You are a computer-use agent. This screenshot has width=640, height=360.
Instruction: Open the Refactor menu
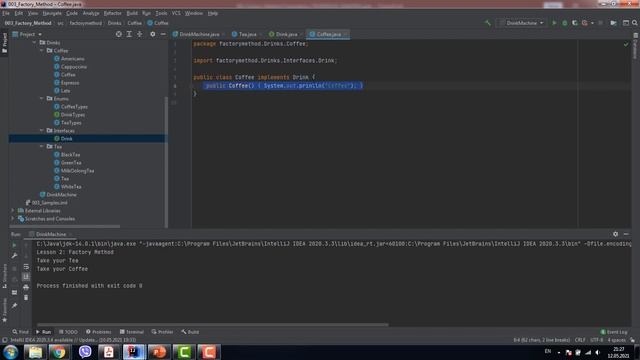(112, 13)
